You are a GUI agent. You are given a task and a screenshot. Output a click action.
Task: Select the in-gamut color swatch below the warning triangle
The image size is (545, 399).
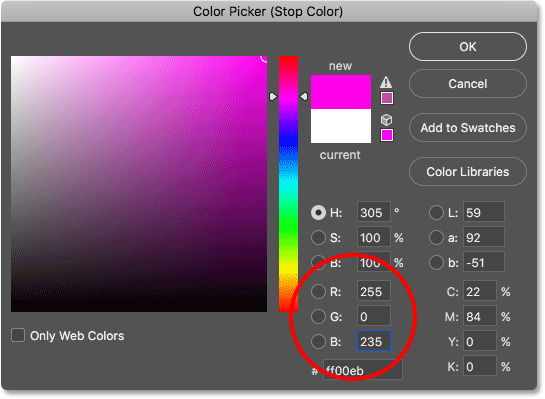pos(387,98)
